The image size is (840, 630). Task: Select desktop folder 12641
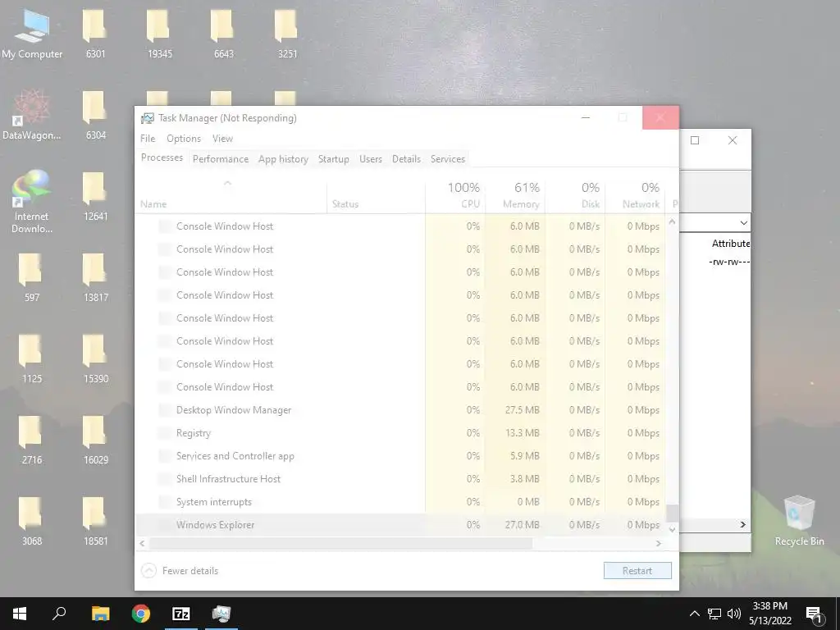tap(95, 197)
